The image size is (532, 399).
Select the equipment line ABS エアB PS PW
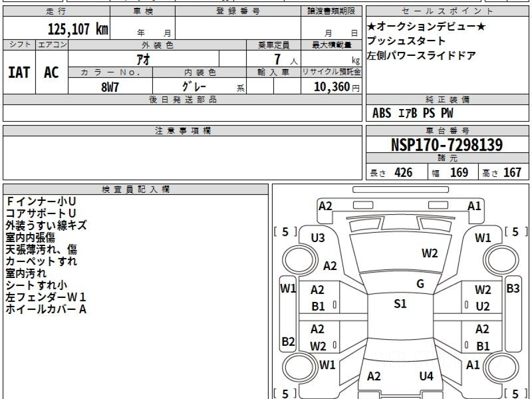[x=413, y=113]
